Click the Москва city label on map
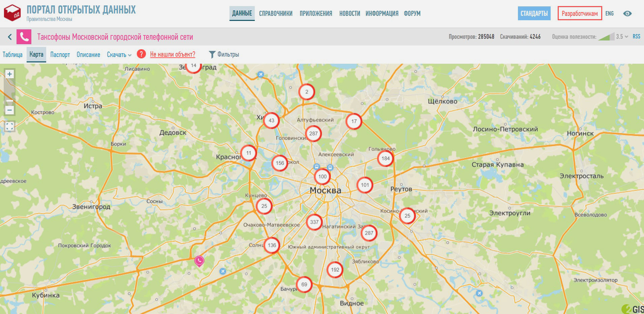 click(325, 191)
